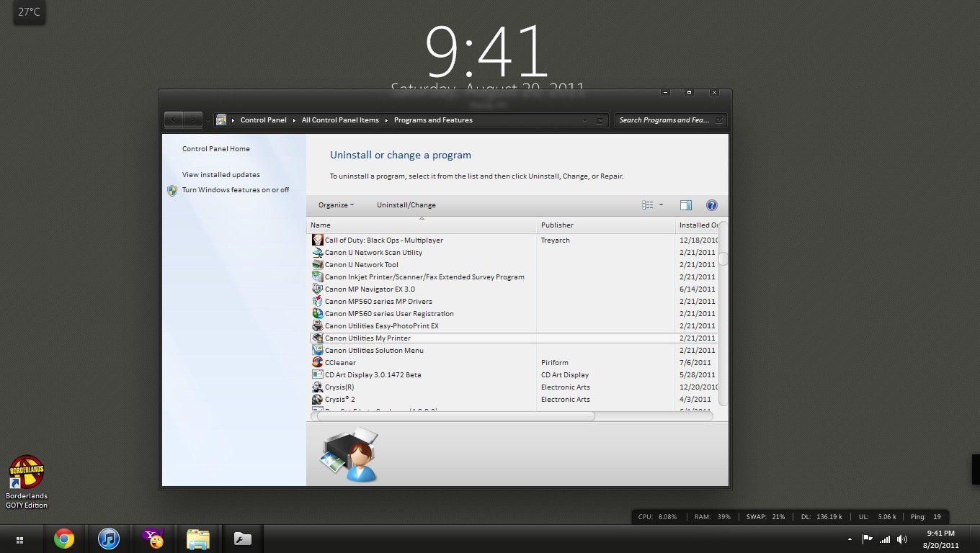Click the Action Center flag tray icon
This screenshot has width=980, height=553.
pyautogui.click(x=868, y=539)
